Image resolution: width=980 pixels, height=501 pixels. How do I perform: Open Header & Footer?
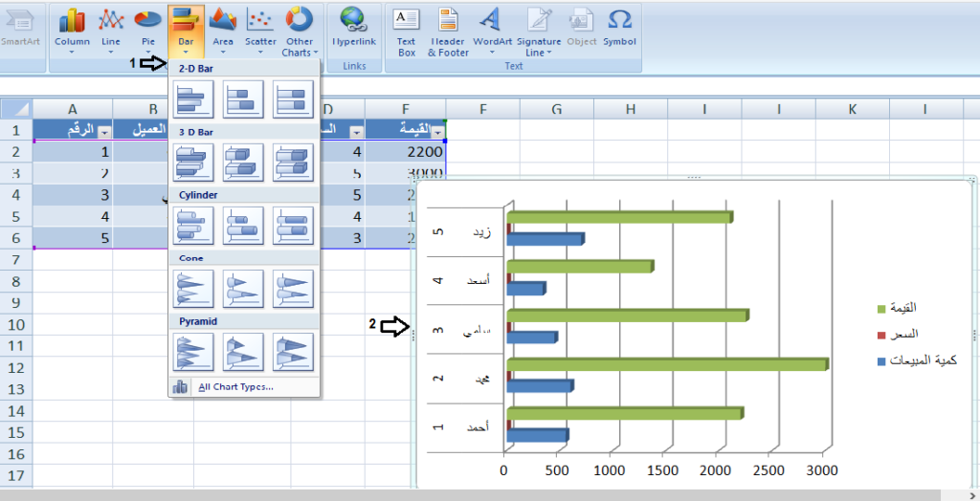tap(448, 32)
